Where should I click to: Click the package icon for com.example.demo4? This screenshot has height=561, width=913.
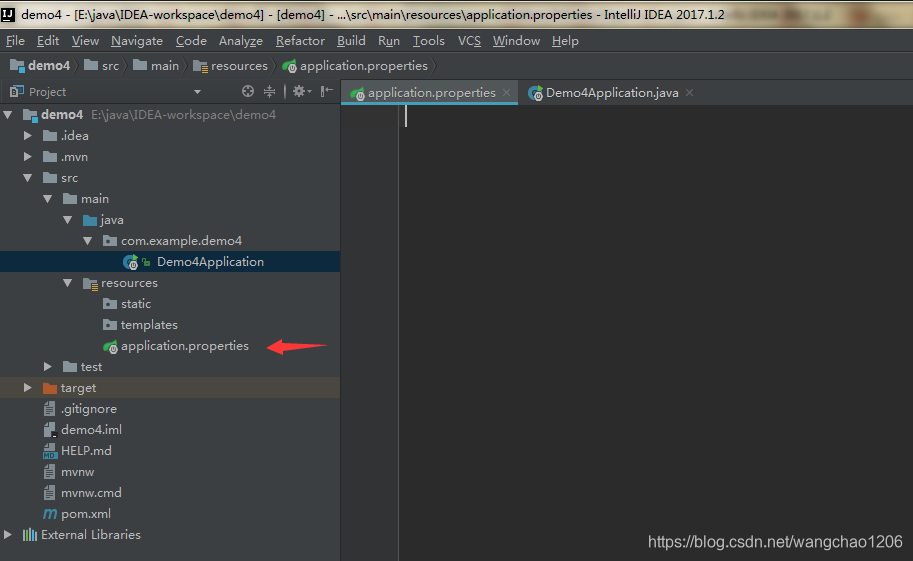[x=109, y=241]
